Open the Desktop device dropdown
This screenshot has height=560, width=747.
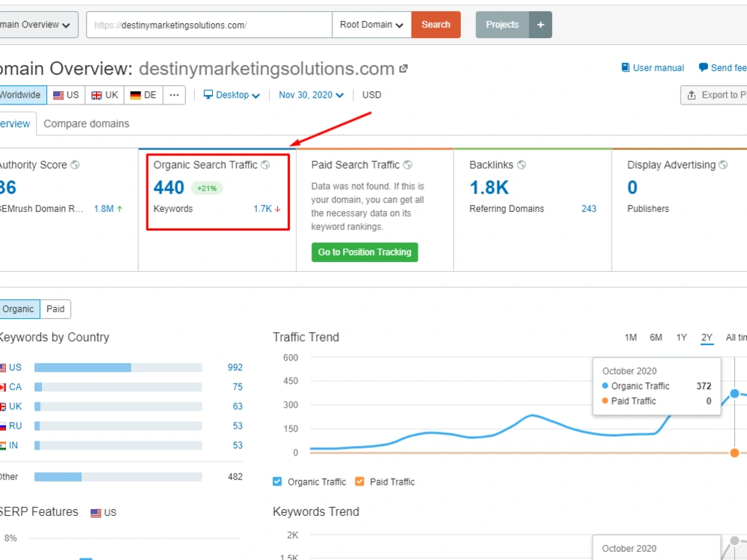[x=232, y=95]
